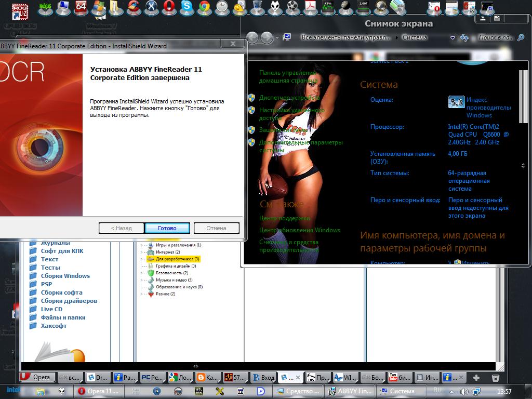Click the 'Отмена' button in installer
This screenshot has height=399, width=532.
click(x=216, y=228)
